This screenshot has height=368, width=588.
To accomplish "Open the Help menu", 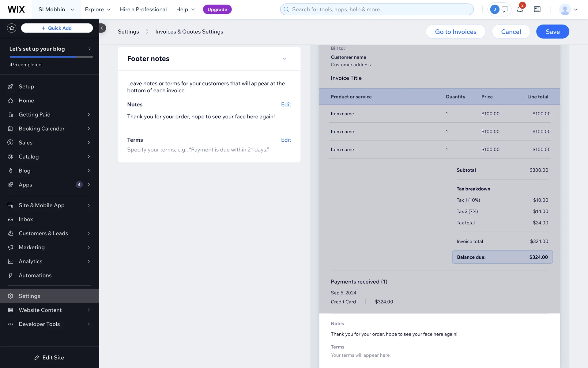I will (185, 10).
